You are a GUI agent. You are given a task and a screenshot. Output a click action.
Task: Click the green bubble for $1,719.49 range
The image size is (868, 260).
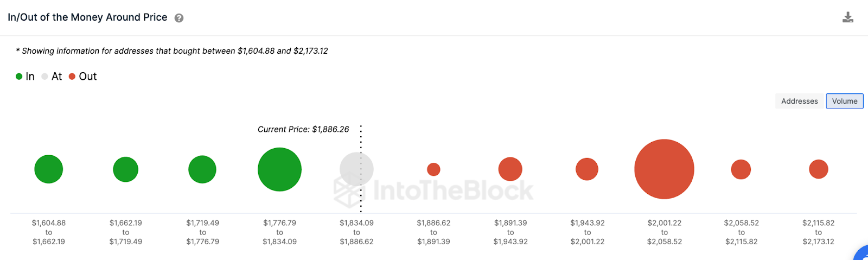tap(202, 169)
